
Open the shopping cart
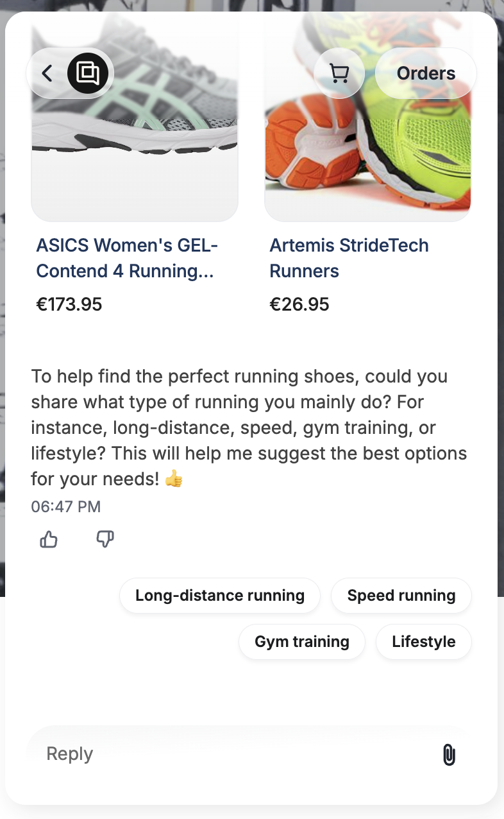339,74
